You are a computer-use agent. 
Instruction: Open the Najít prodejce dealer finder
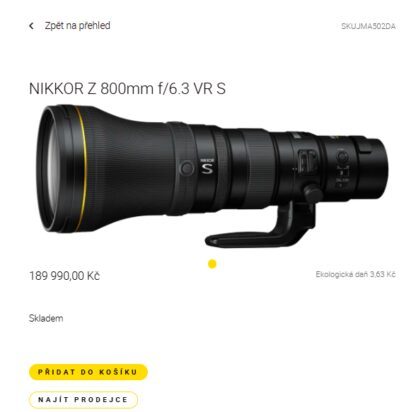(x=83, y=400)
